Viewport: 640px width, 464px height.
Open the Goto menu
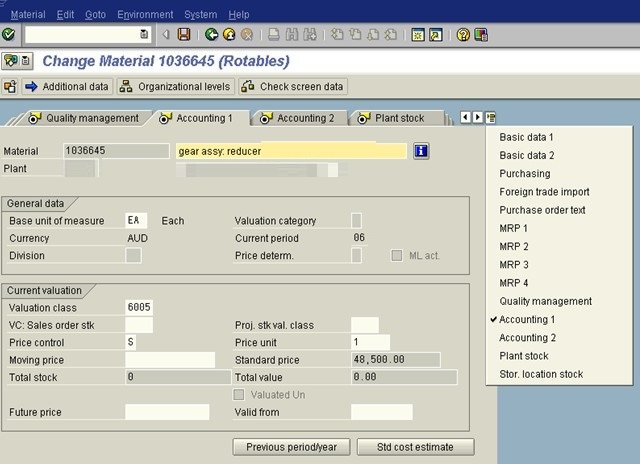[x=95, y=15]
